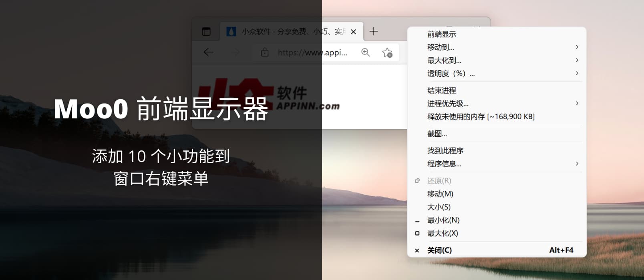644x280 pixels.
Task: Choose 大小(S) from the menu
Action: pos(497,207)
